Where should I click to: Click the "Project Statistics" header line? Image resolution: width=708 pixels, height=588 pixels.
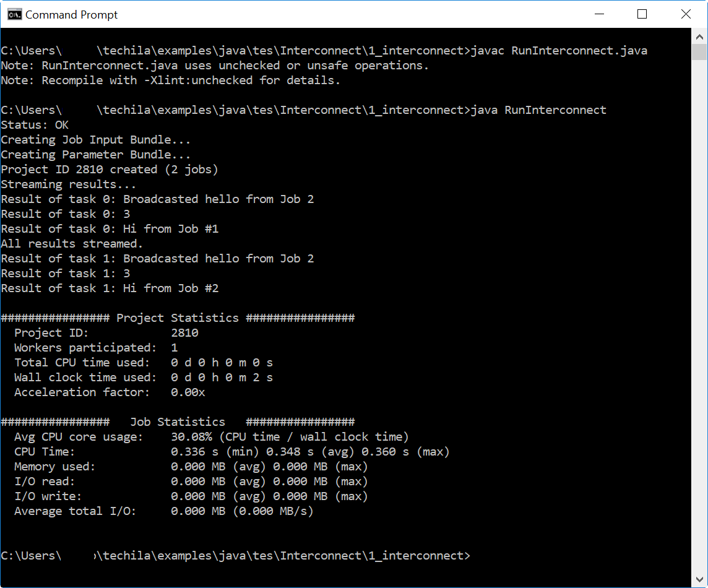[x=178, y=318]
